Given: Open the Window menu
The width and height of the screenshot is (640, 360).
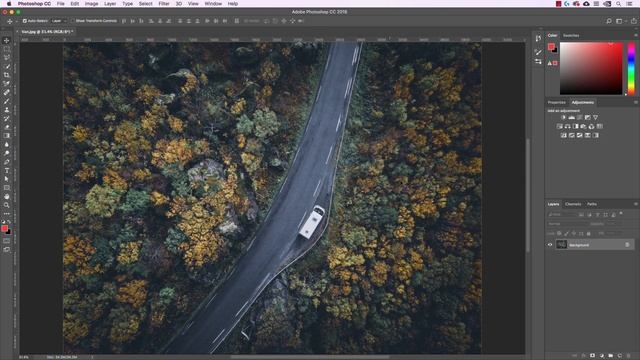Looking at the screenshot, I should pyautogui.click(x=213, y=4).
